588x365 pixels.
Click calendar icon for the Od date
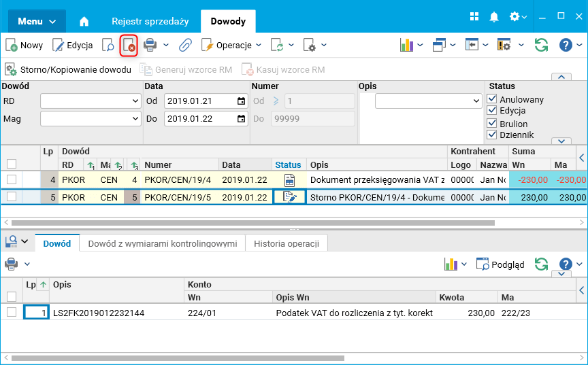241,101
